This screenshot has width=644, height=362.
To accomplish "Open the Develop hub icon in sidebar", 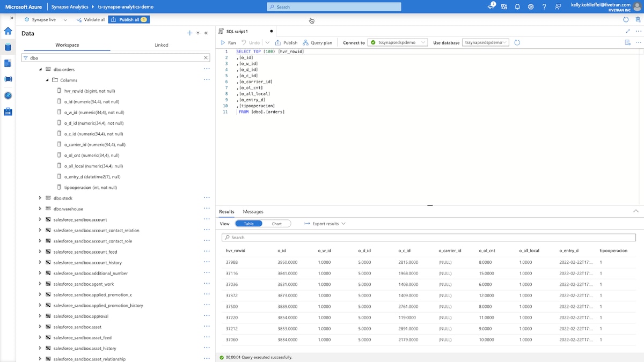I will (8, 63).
